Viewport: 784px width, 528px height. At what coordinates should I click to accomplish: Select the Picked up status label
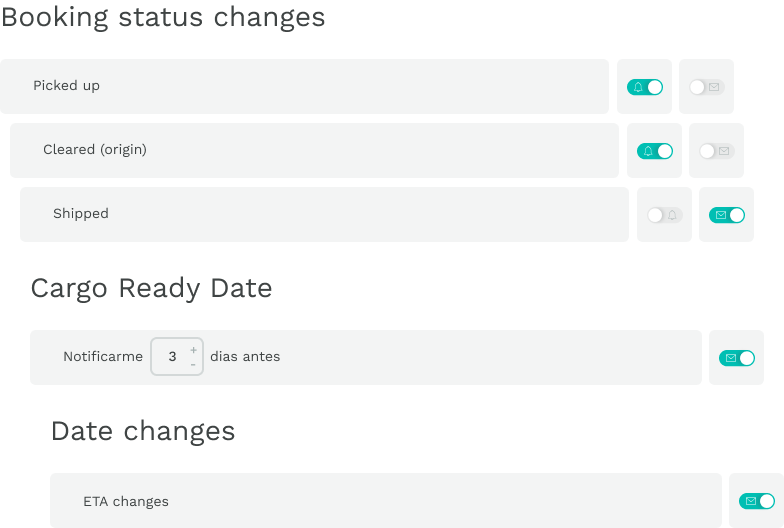66,86
